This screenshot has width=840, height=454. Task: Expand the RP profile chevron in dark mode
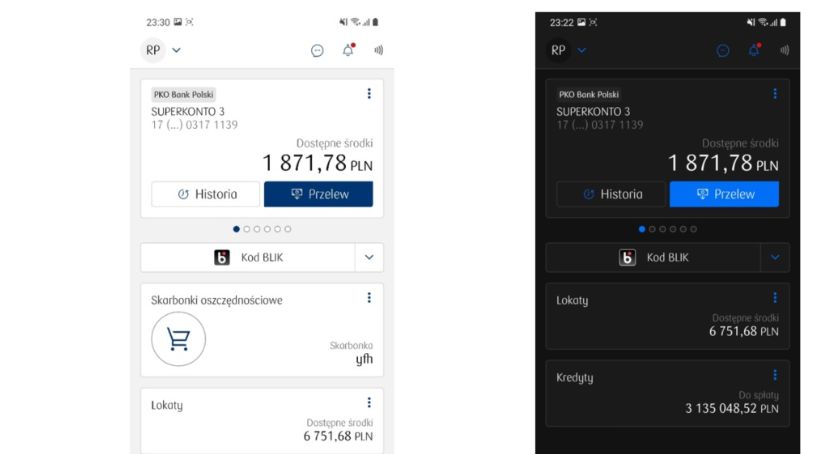tap(582, 50)
